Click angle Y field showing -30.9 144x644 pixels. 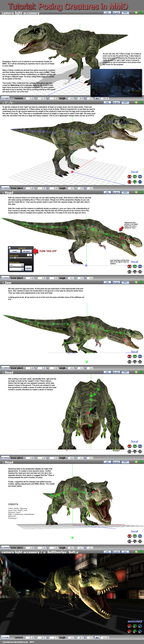point(80,637)
